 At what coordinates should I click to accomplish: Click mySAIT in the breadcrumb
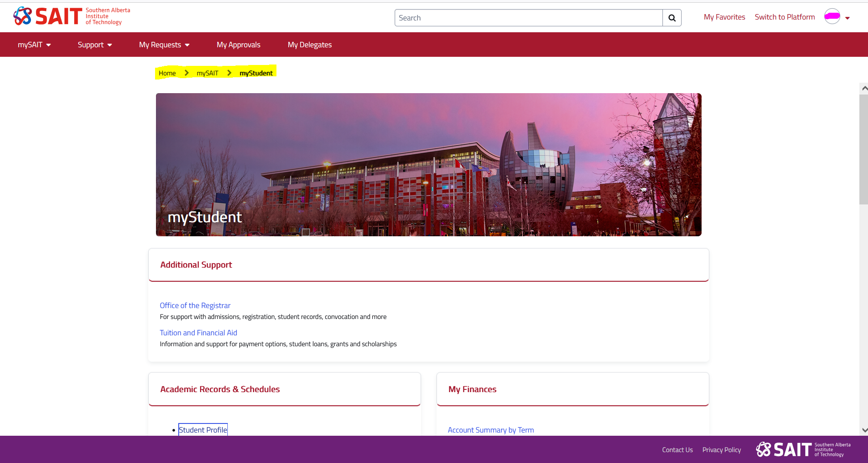click(207, 73)
